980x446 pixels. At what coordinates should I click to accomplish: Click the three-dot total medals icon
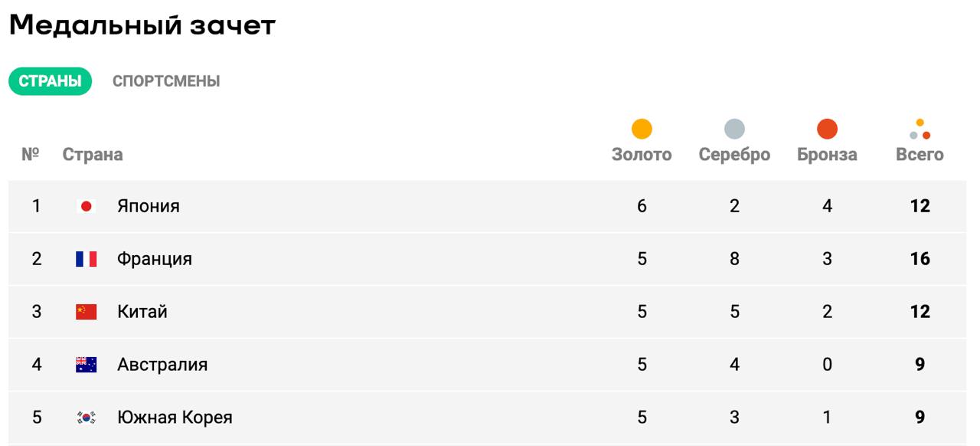920,130
